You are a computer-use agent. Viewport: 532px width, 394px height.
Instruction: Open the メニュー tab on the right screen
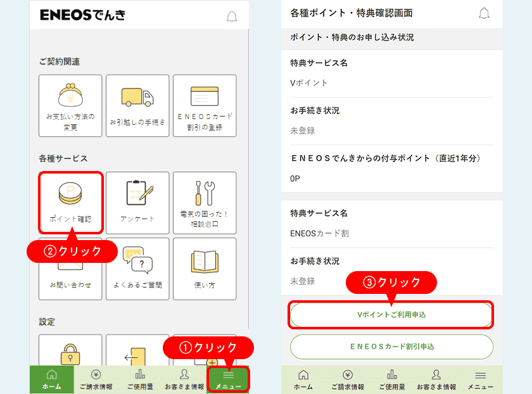coord(481,379)
